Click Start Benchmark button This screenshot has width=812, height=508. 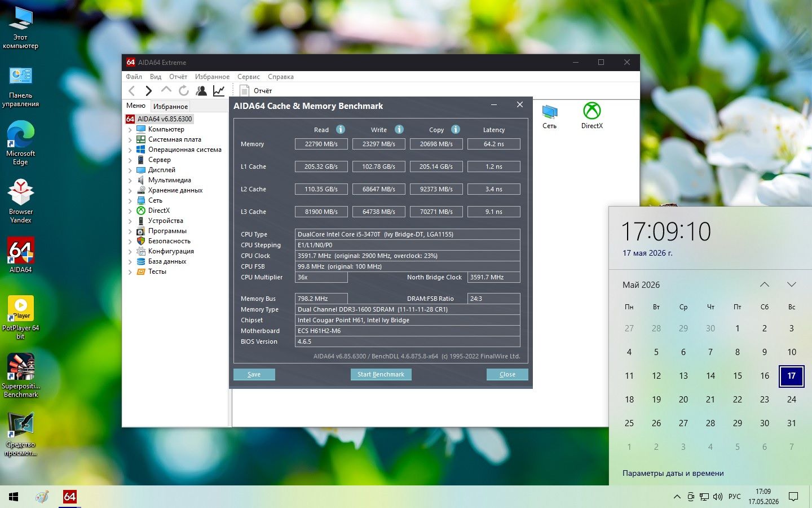[x=381, y=374]
